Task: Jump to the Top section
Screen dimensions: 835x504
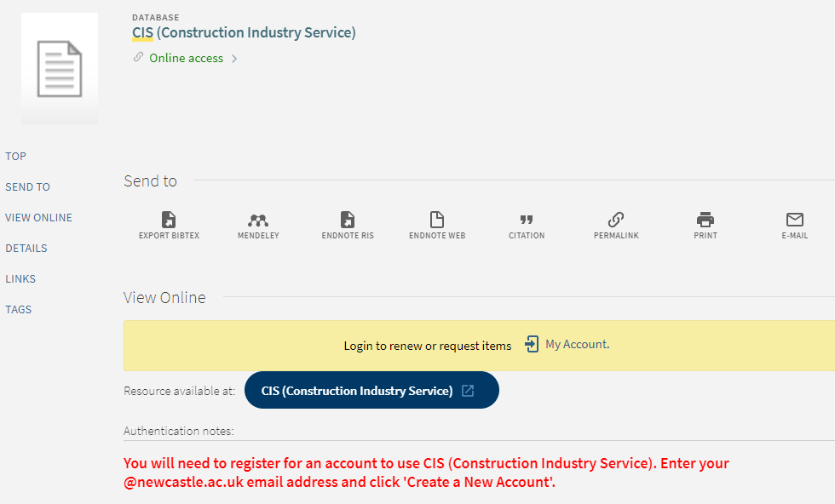Action: click(16, 157)
